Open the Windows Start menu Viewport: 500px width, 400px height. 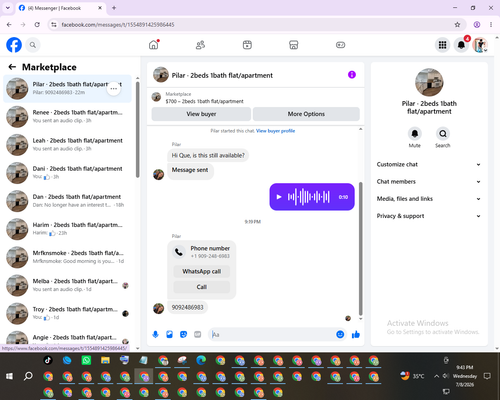point(9,376)
